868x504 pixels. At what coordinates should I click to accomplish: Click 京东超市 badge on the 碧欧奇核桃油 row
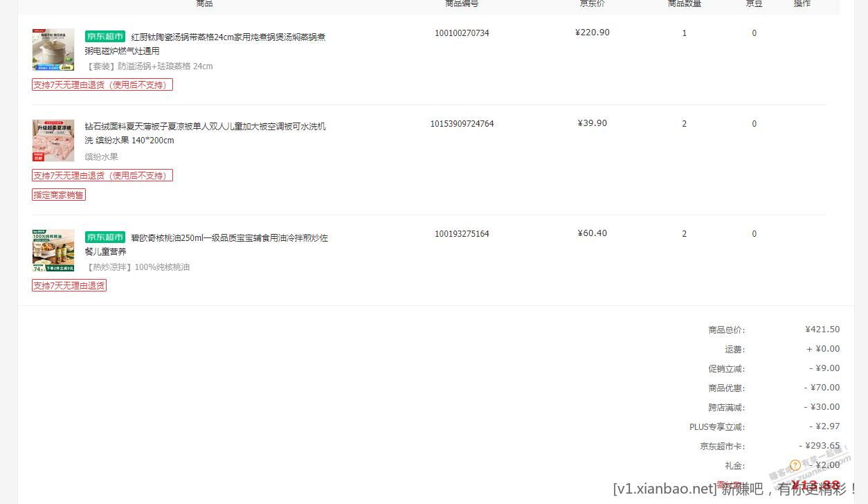pyautogui.click(x=105, y=237)
